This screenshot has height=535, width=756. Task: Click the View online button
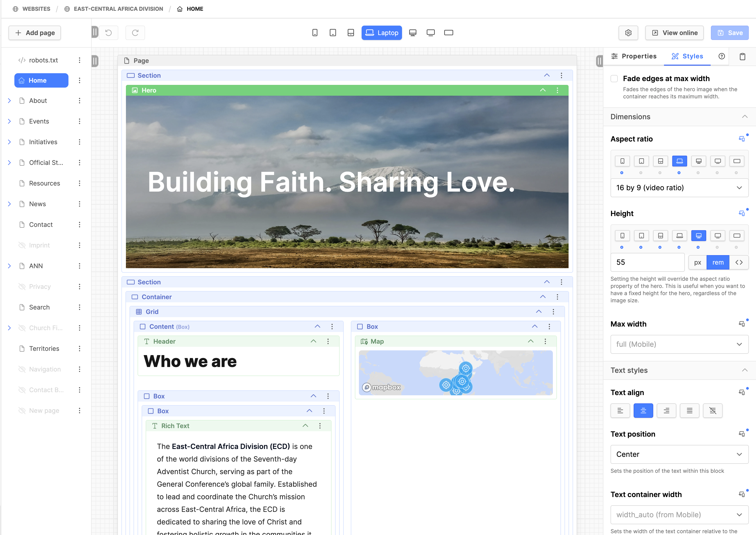coord(674,33)
